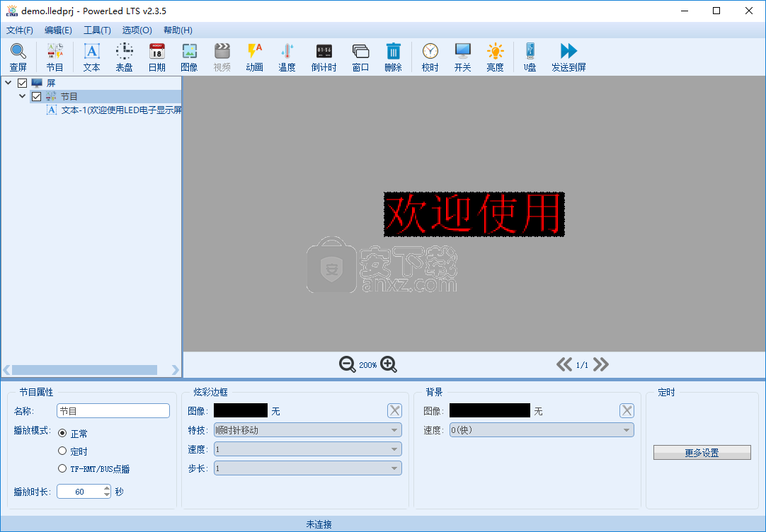766x532 pixels.
Task: Select TF-RMT/BUS点播 playback mode
Action: 62,468
